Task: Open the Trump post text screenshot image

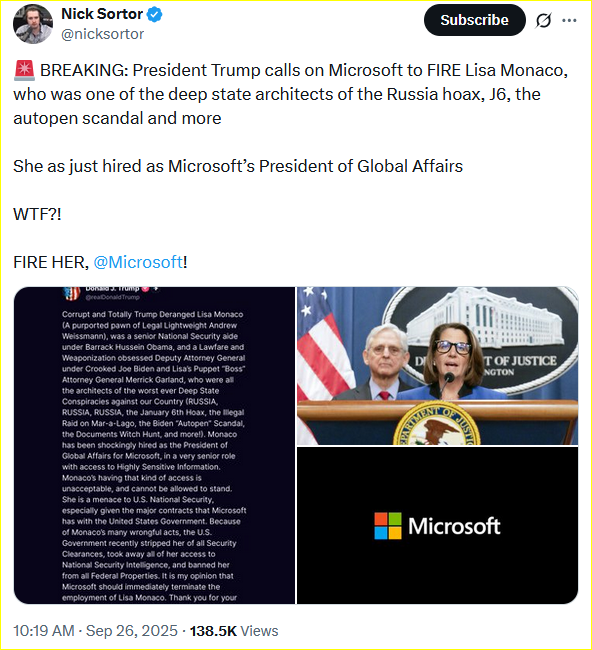Action: tap(154, 445)
